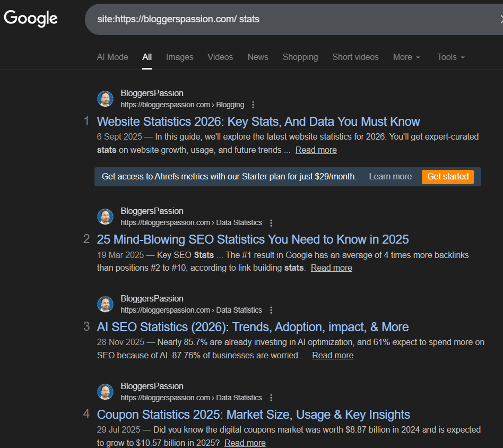
Task: Expand the Tools dropdown
Action: [x=450, y=57]
